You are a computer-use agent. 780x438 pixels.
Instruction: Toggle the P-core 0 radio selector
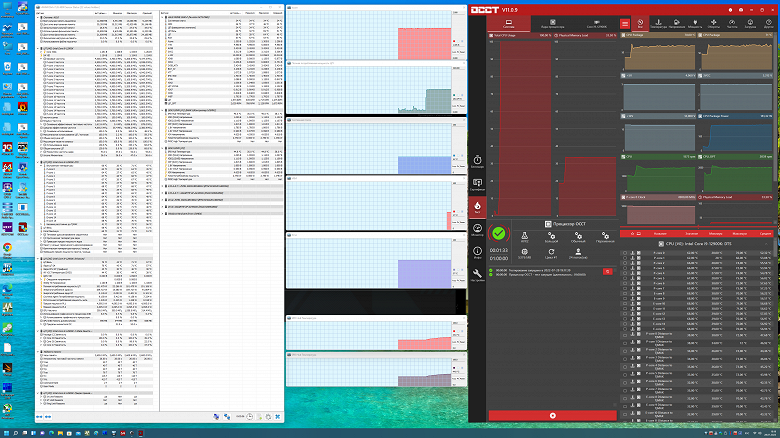pos(625,253)
